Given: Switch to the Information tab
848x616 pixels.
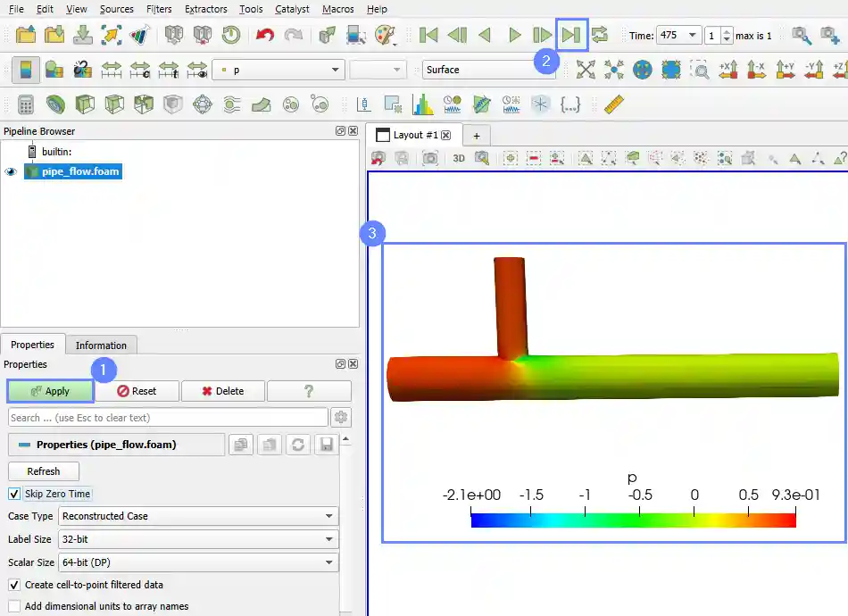Looking at the screenshot, I should (x=101, y=345).
